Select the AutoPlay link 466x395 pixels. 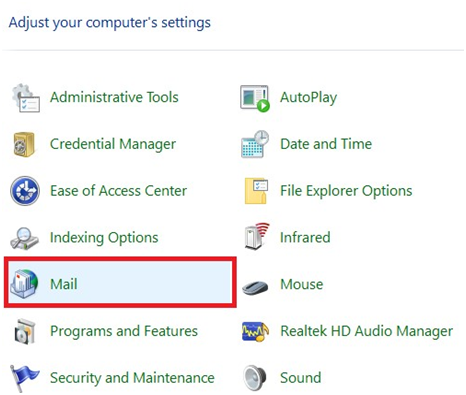[308, 98]
